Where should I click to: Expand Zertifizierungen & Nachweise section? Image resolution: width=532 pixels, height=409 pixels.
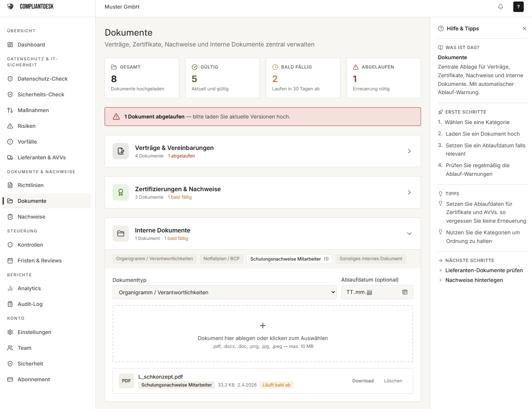409,192
